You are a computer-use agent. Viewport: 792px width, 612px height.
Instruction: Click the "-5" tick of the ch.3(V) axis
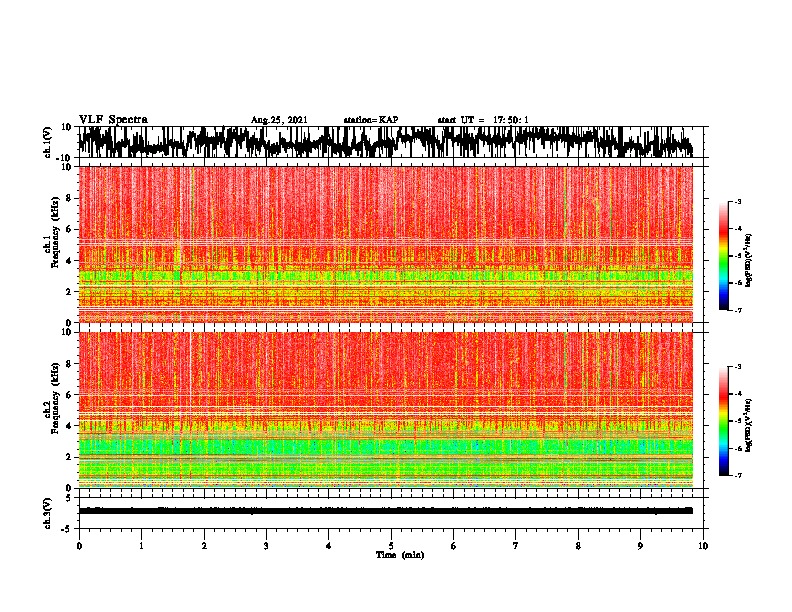pyautogui.click(x=68, y=529)
